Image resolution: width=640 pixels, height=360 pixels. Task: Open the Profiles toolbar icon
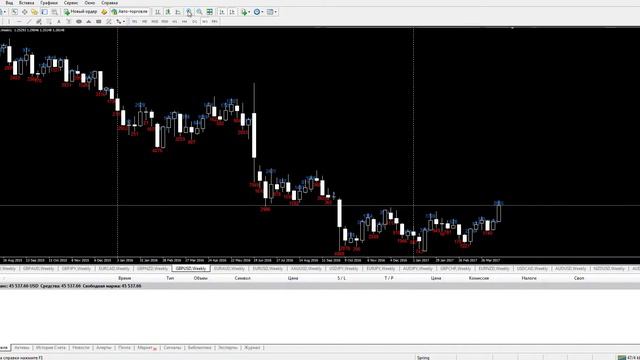pyautogui.click(x=15, y=12)
